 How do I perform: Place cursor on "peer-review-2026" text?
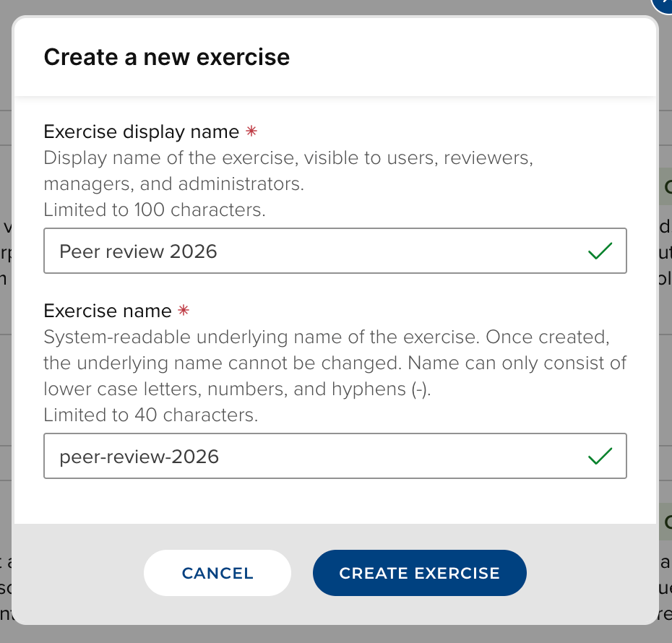(139, 457)
